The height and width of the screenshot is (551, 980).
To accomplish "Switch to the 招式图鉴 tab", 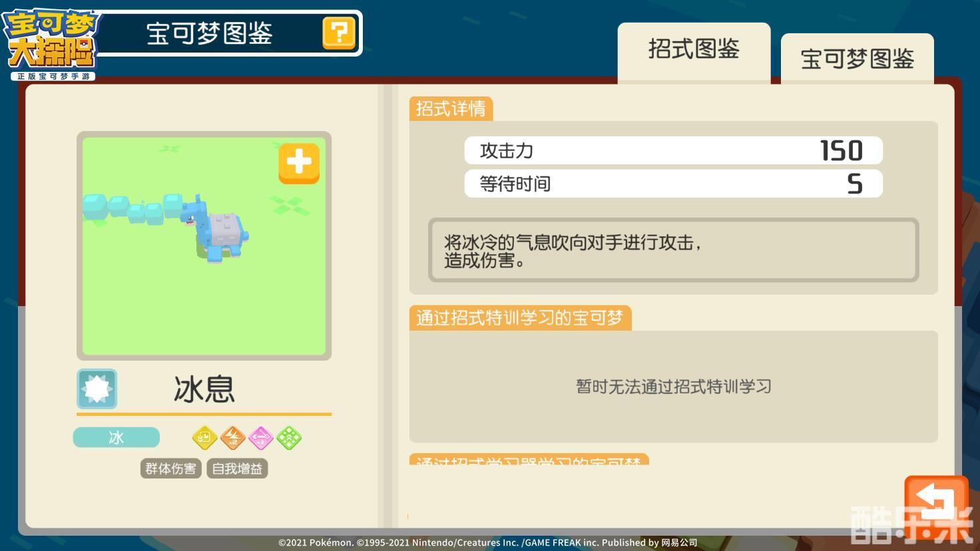I will 694,52.
